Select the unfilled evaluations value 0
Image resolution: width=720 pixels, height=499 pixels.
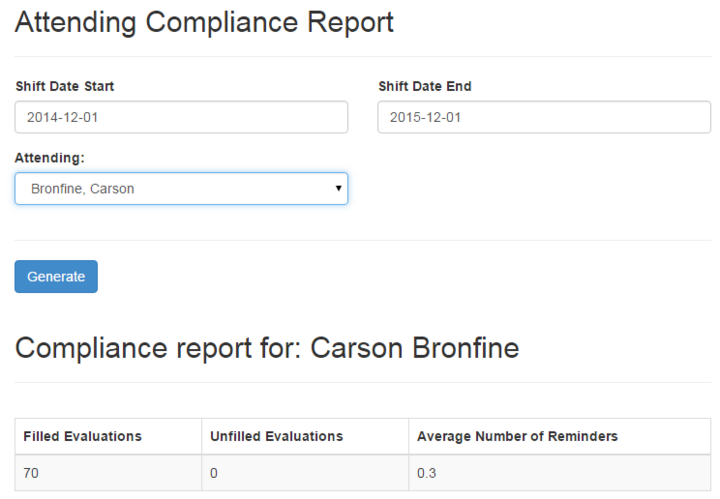(x=214, y=473)
